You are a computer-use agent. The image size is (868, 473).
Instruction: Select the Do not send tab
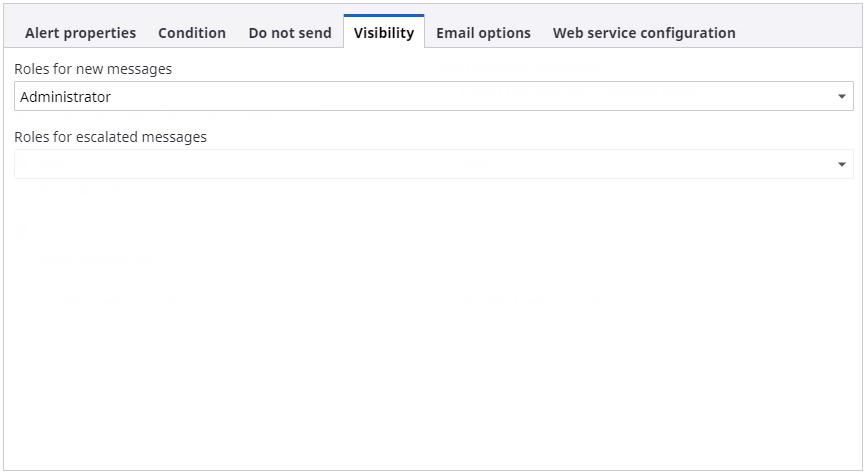[290, 33]
